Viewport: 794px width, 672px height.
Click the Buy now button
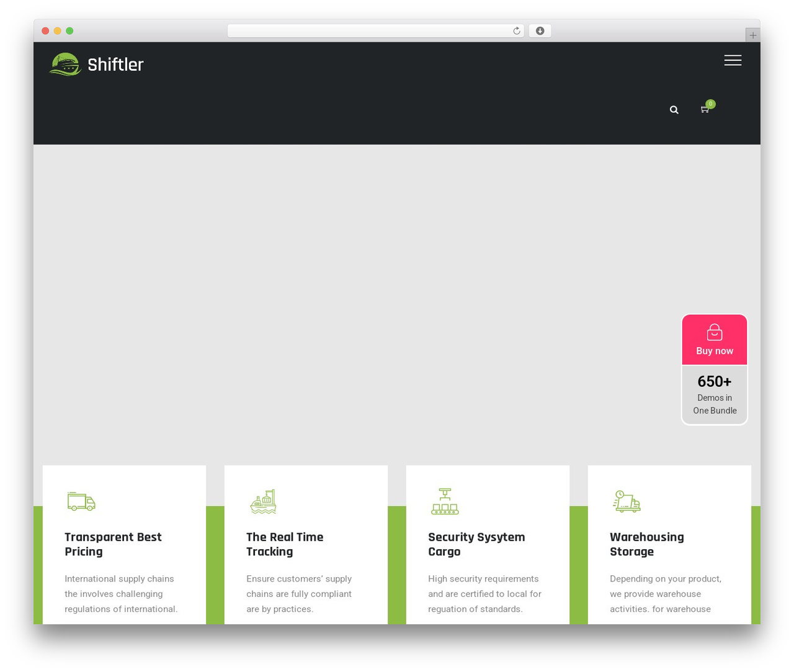(x=715, y=340)
